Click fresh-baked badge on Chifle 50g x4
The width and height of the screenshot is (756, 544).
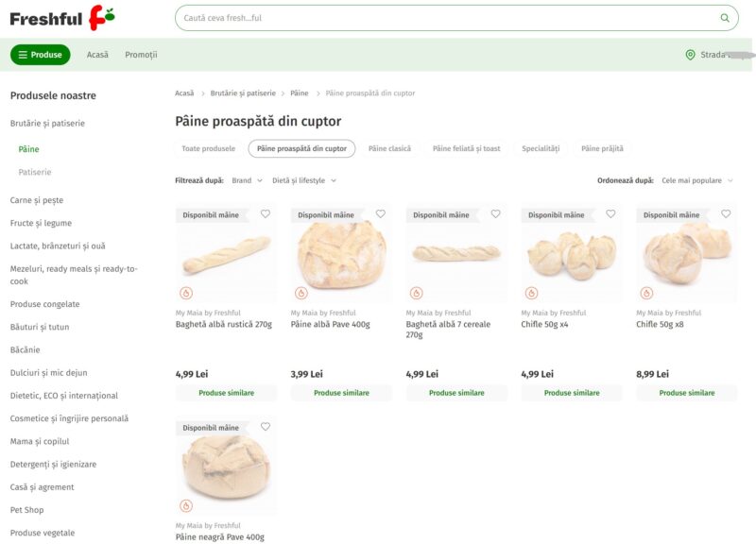tap(531, 293)
